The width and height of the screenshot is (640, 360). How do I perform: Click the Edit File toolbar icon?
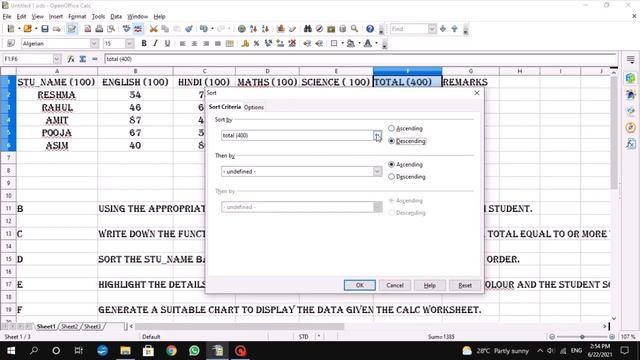[x=72, y=29]
